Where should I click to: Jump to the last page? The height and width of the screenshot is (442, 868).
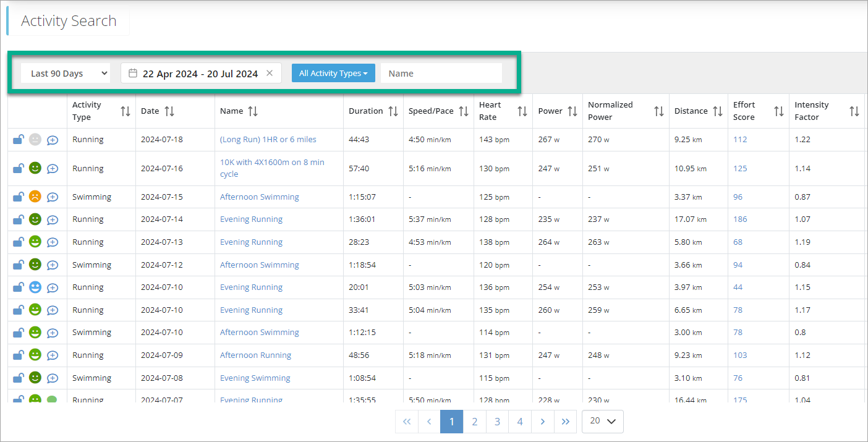tap(566, 422)
